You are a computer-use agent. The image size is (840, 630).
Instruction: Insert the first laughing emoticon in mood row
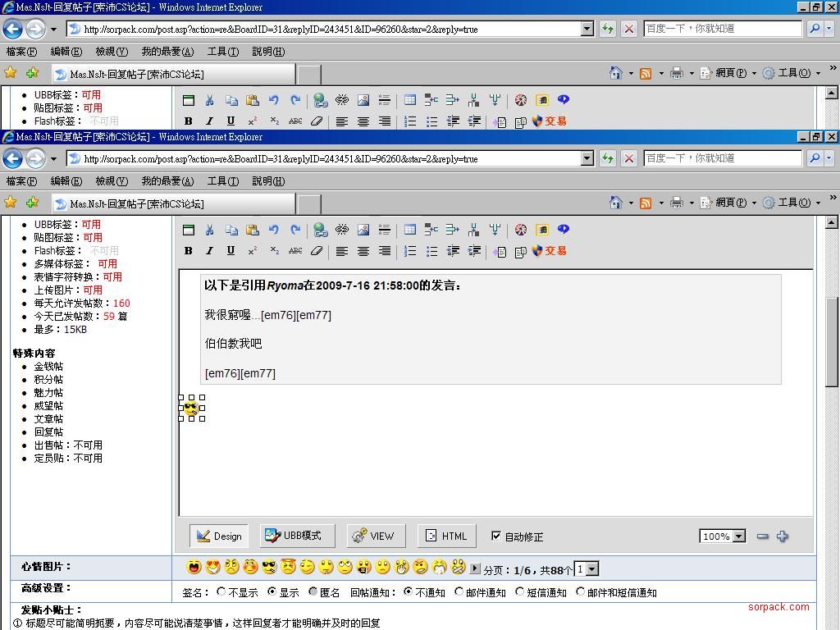click(194, 567)
